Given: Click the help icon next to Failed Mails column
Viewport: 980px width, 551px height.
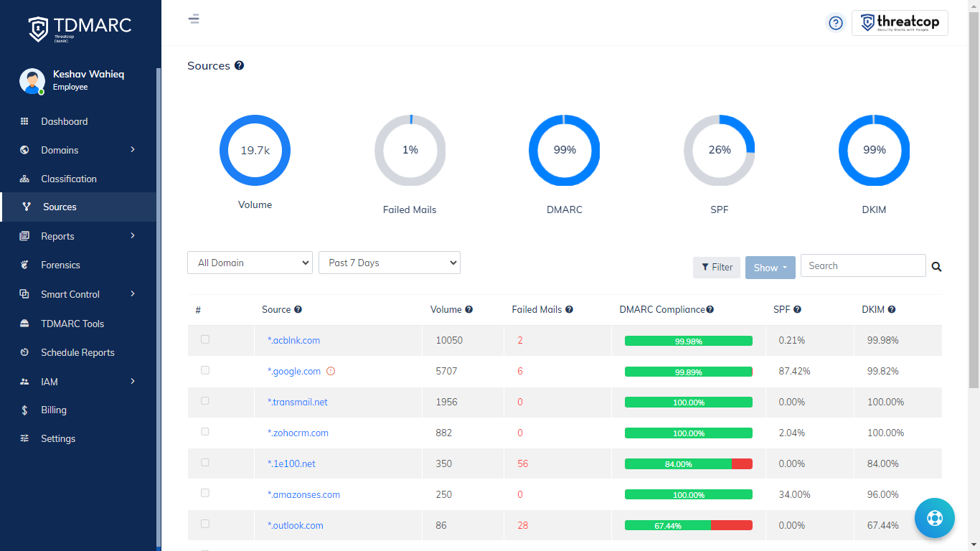Looking at the screenshot, I should (x=569, y=310).
